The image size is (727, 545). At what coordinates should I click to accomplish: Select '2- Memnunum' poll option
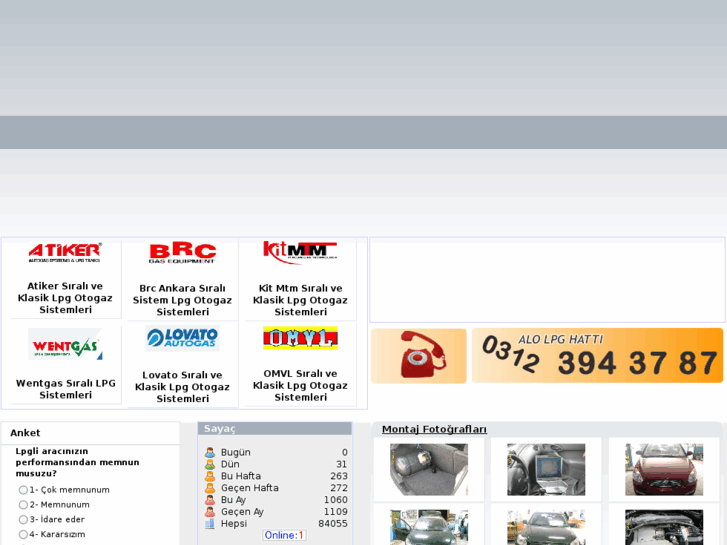coord(23,505)
